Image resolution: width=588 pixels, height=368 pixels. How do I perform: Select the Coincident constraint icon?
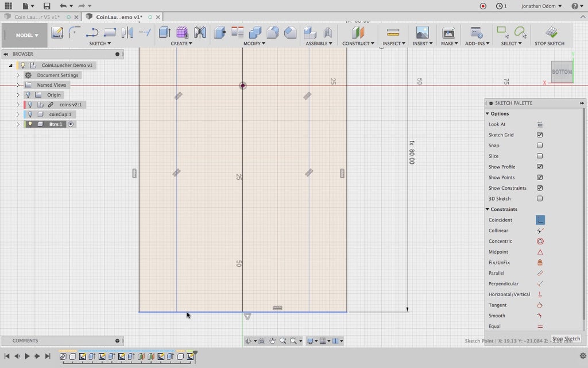pyautogui.click(x=540, y=220)
